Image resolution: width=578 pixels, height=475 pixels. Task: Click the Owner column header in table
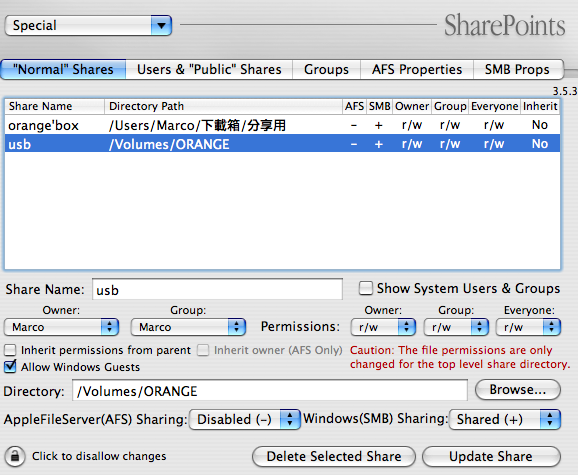coord(412,106)
